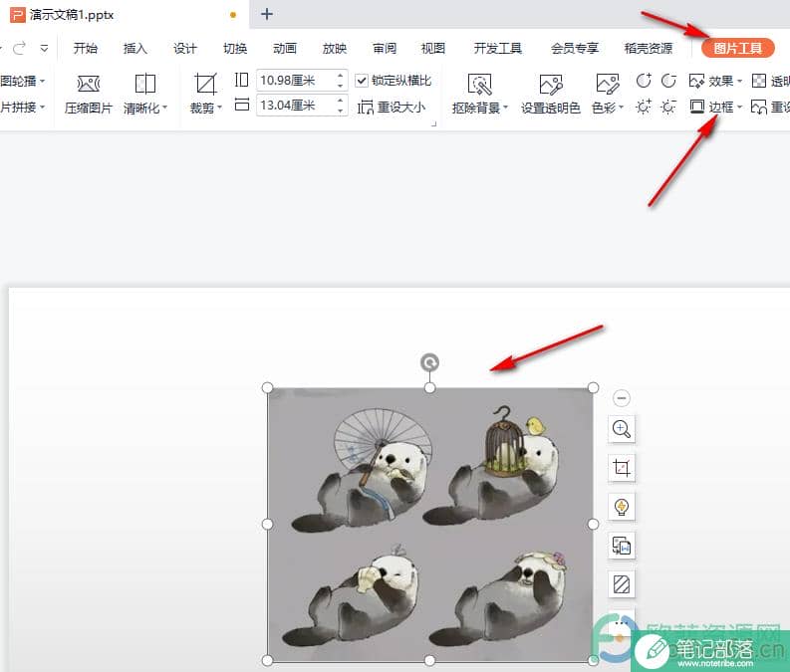Image resolution: width=790 pixels, height=672 pixels.
Task: Click the rotation handle above the picture
Action: pyautogui.click(x=429, y=362)
